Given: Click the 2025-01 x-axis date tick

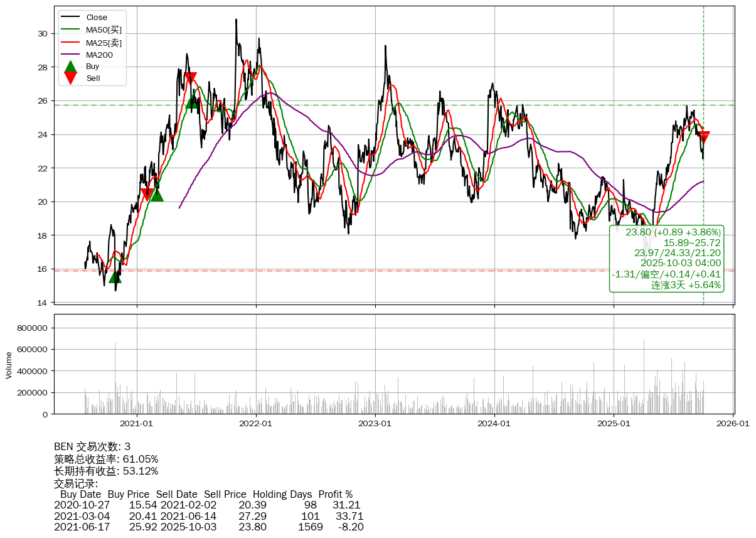Looking at the screenshot, I should click(614, 424).
